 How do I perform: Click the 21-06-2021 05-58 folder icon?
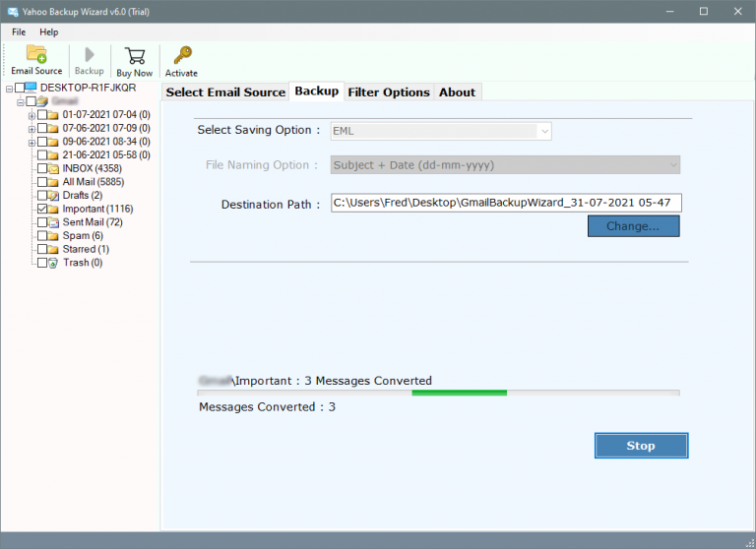coord(53,155)
